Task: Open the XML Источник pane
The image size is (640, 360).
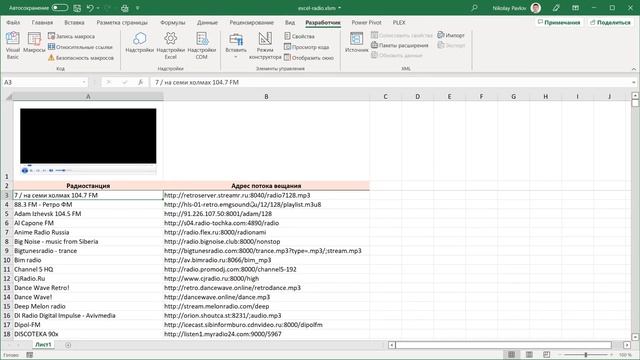Action: pyautogui.click(x=356, y=43)
